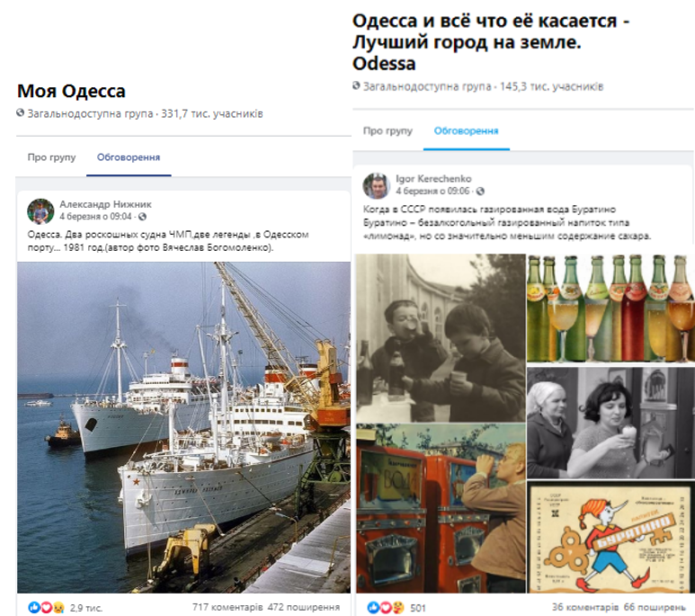View 472 поширення on ship post

pos(304,607)
